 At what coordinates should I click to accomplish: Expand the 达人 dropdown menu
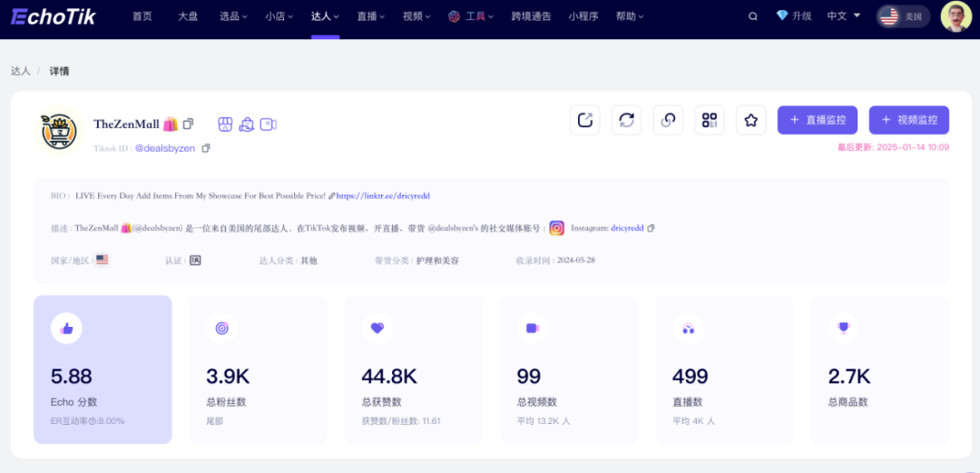click(325, 16)
